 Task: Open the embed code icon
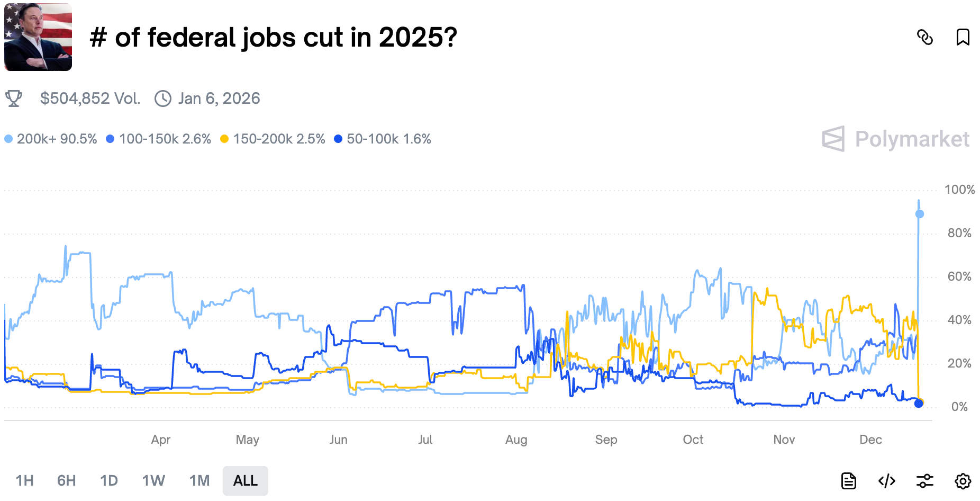(x=887, y=481)
